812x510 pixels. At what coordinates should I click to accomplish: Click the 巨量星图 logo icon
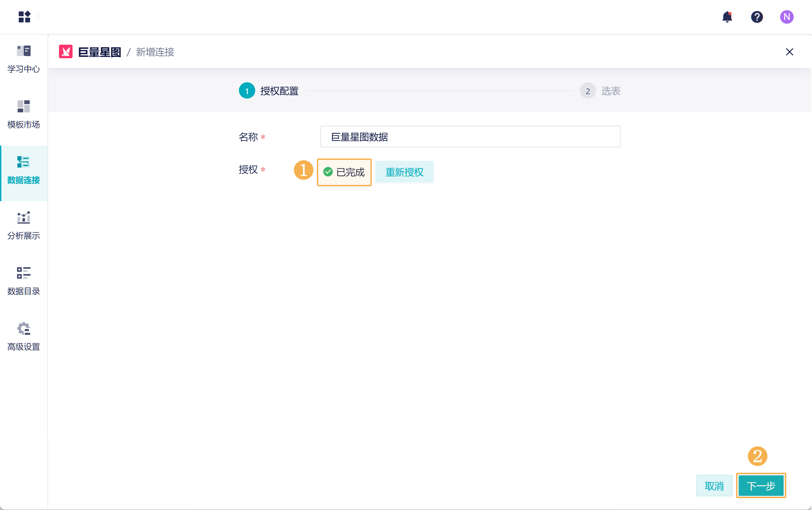pyautogui.click(x=66, y=52)
